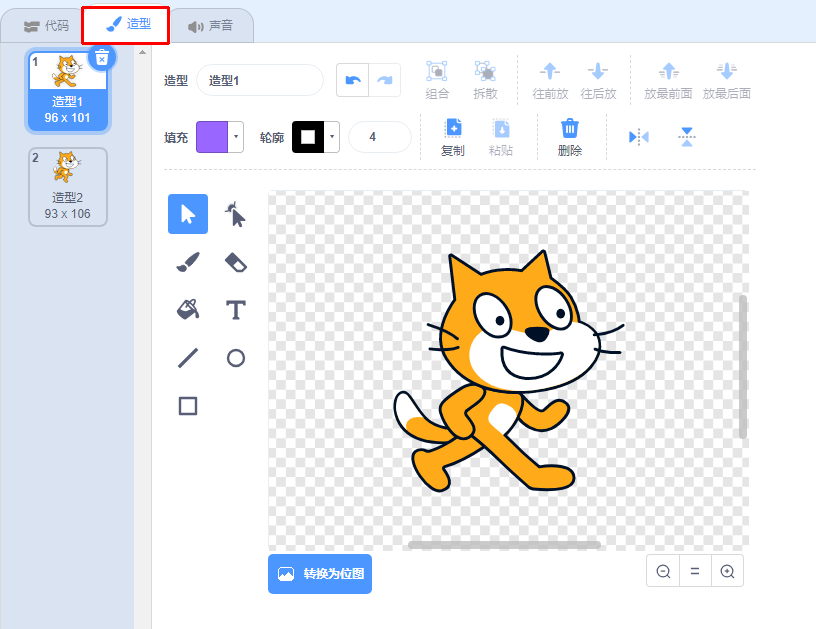Pick the Brush tool

(188, 262)
